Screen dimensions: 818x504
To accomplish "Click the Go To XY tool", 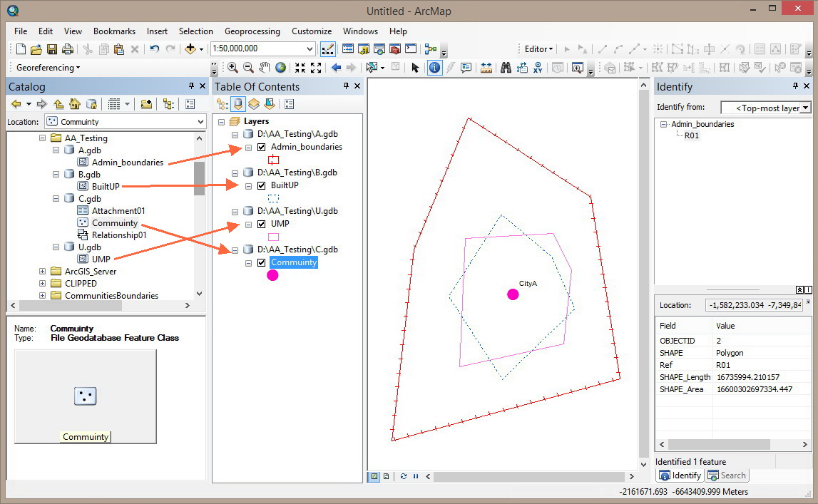I will [x=538, y=68].
